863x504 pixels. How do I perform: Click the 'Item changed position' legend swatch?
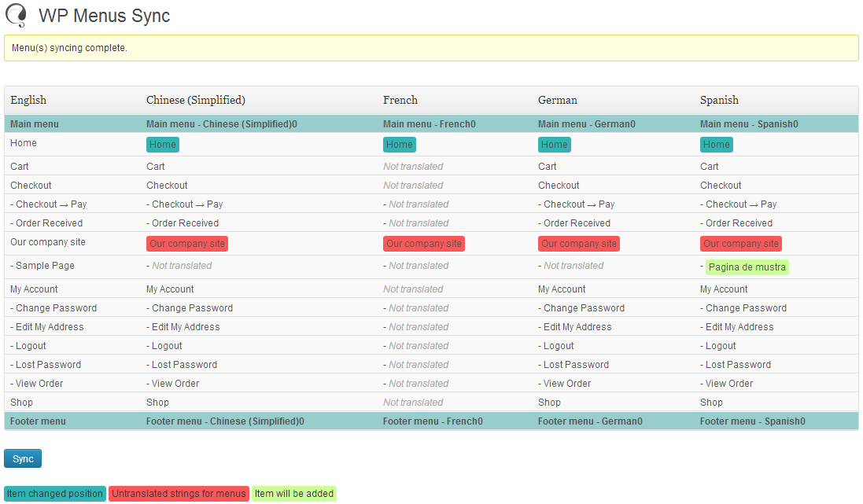[x=55, y=494]
